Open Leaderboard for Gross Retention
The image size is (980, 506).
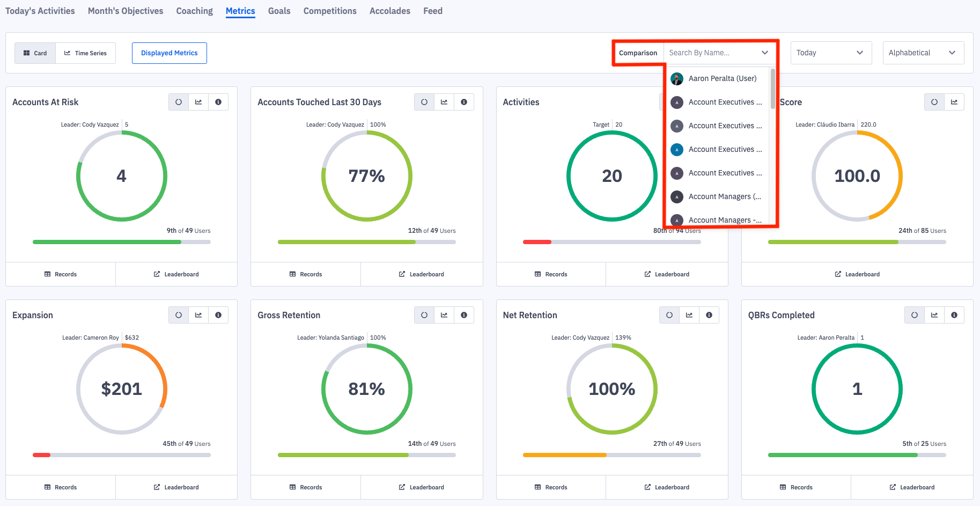[422, 487]
